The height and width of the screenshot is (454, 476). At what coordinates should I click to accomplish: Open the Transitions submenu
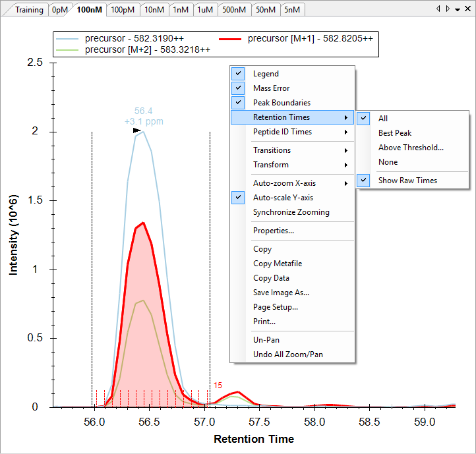pos(272,150)
